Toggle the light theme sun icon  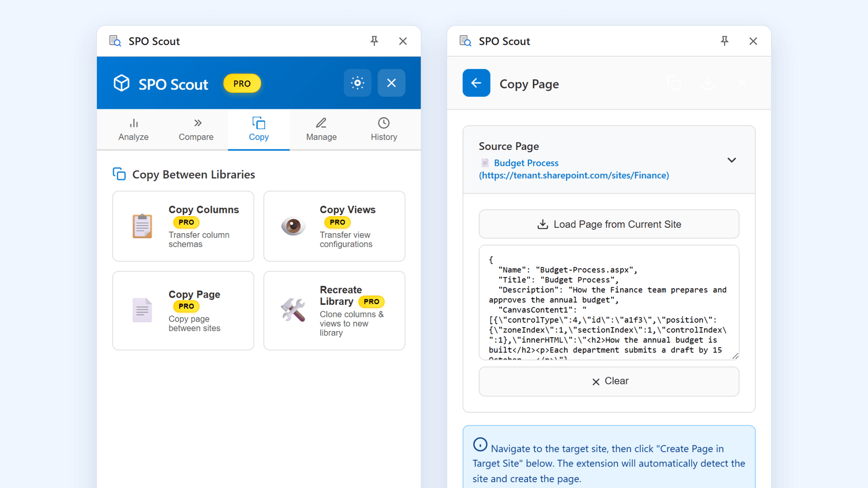pyautogui.click(x=357, y=83)
